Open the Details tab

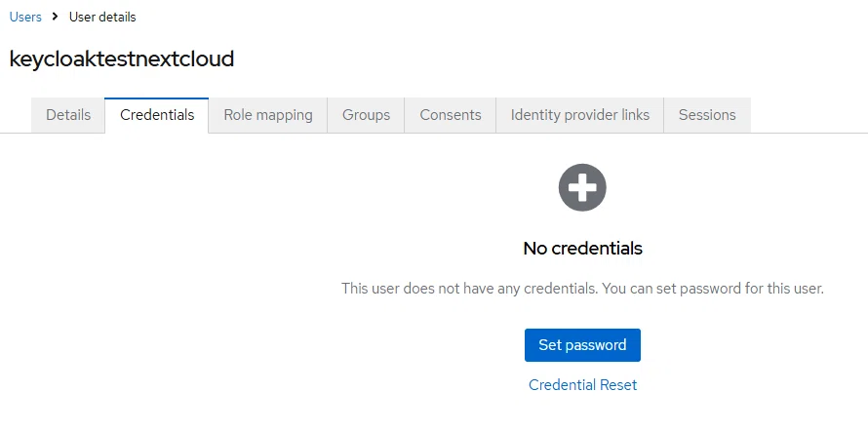(68, 115)
